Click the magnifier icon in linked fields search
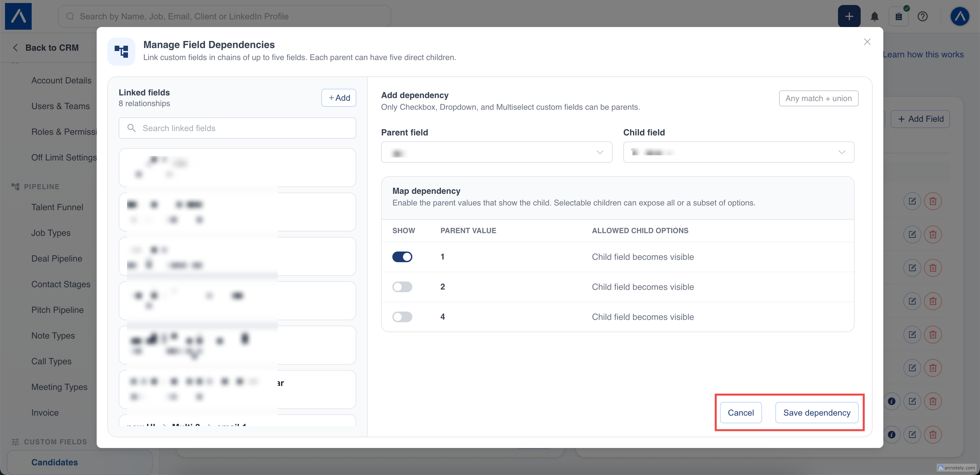 [x=131, y=128]
